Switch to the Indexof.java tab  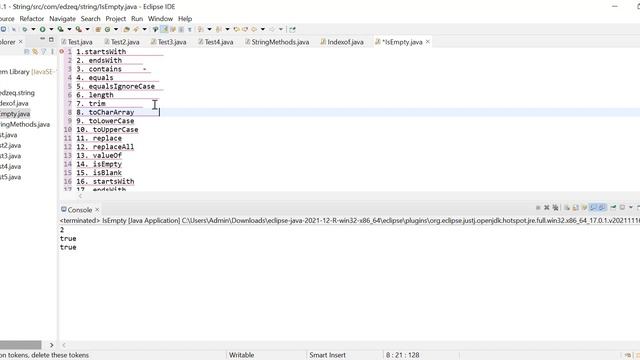(342, 42)
